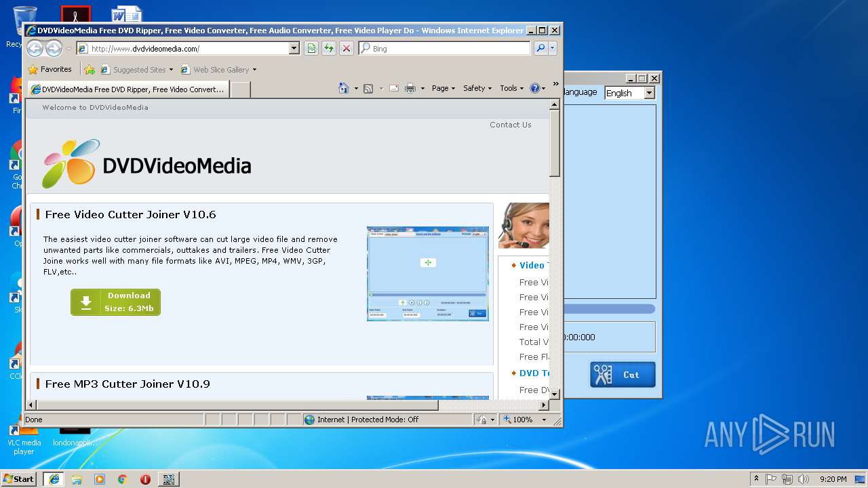Expand the Home button dropdown arrow
This screenshot has height=488, width=868.
(356, 88)
